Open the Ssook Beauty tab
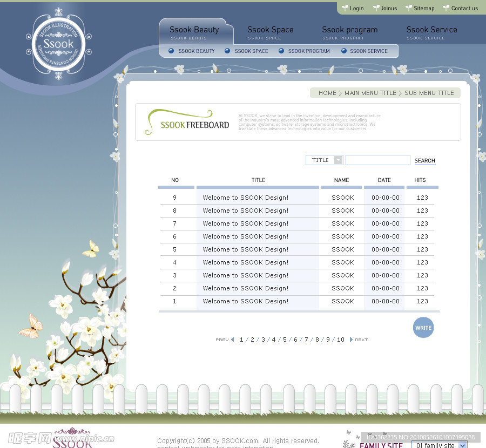Image resolution: width=486 pixels, height=448 pixels. pos(194,30)
